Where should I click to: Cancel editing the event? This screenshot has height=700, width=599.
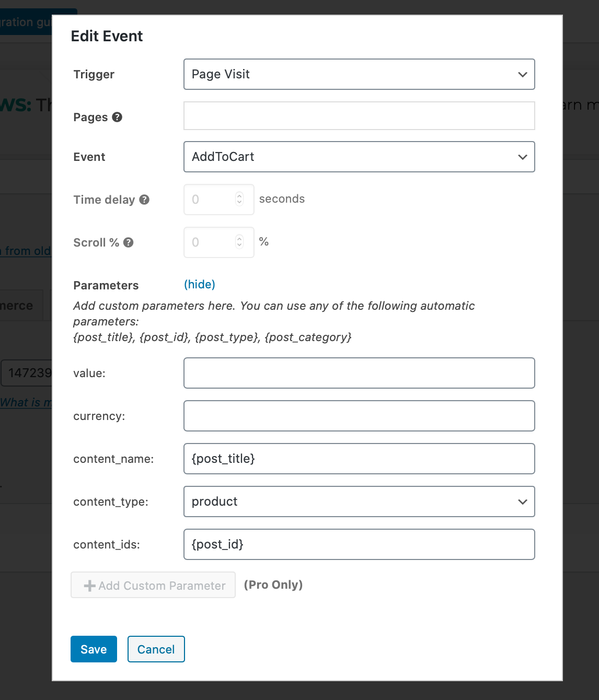[156, 649]
